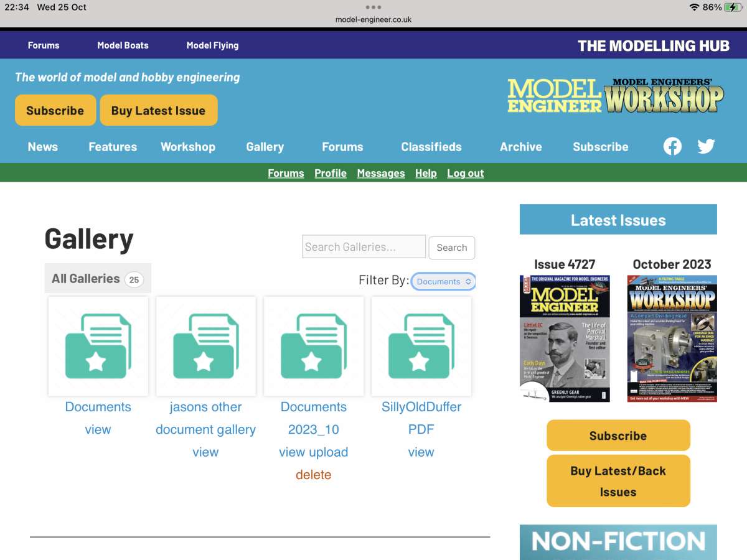The height and width of the screenshot is (560, 747).
Task: Click Subscribe button under Latest Issues
Action: coord(618,436)
